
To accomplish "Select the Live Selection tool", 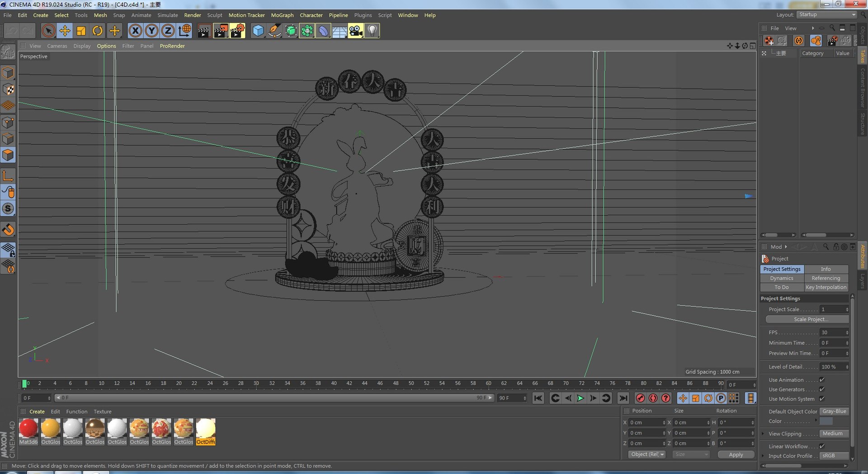I will pos(48,31).
